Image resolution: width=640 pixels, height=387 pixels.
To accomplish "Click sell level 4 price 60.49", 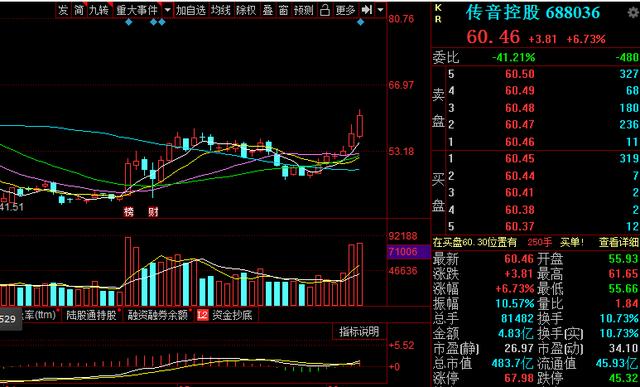I will (x=520, y=91).
